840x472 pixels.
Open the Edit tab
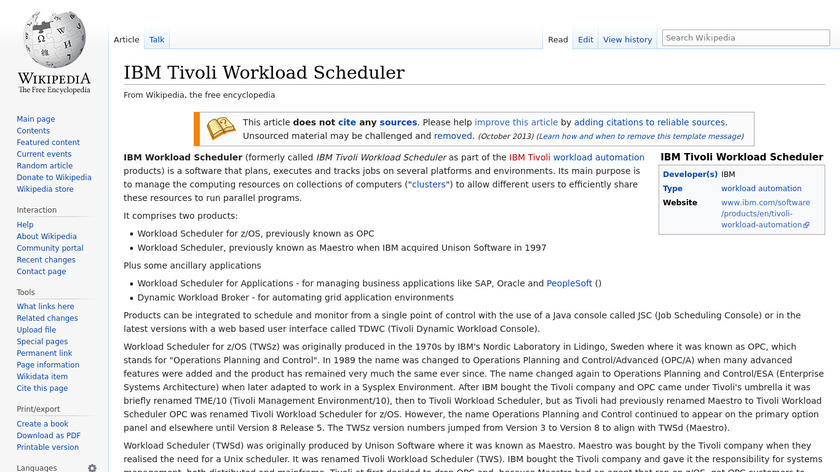pos(586,40)
